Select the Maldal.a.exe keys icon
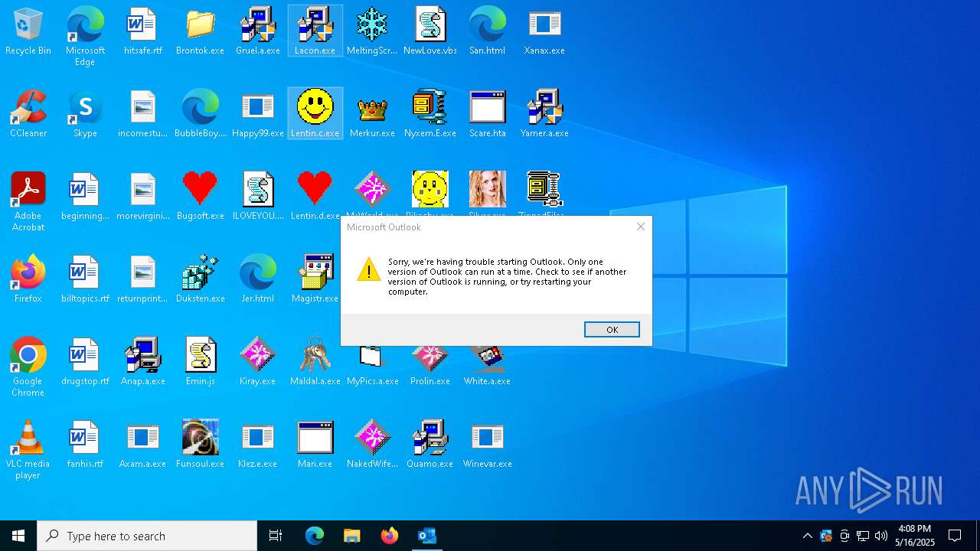This screenshot has width=980, height=551. (315, 363)
